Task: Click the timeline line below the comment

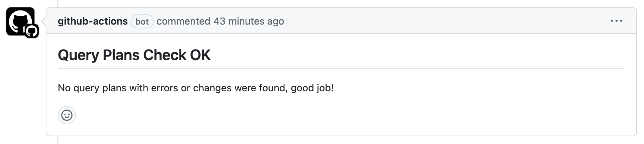Action: pos(57,140)
